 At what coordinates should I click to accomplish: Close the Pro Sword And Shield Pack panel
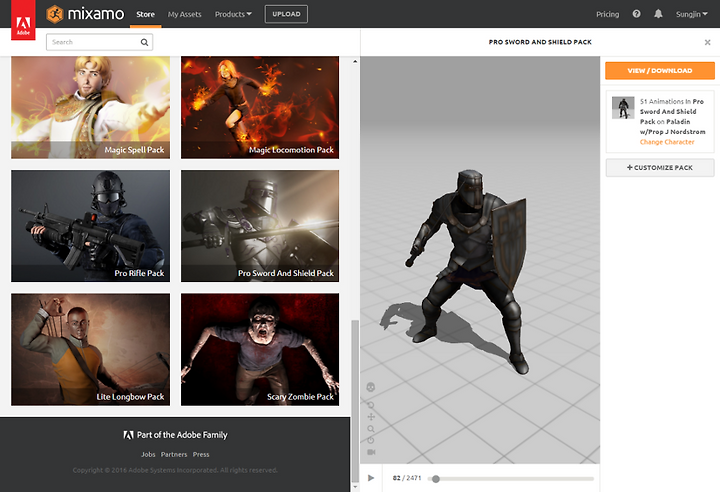coord(707,42)
